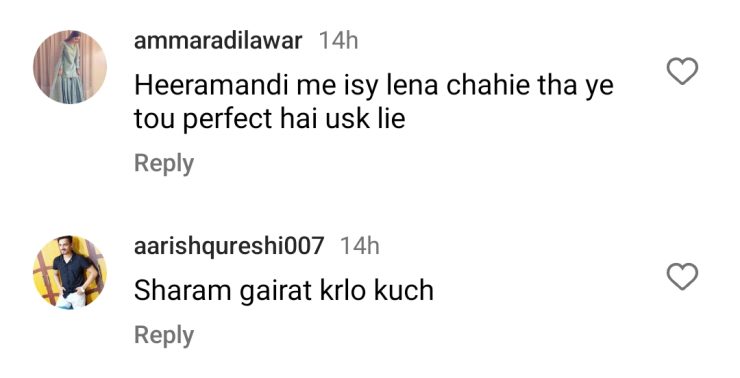Visit the ammaradilawar username link
The image size is (740, 378).
coord(218,41)
